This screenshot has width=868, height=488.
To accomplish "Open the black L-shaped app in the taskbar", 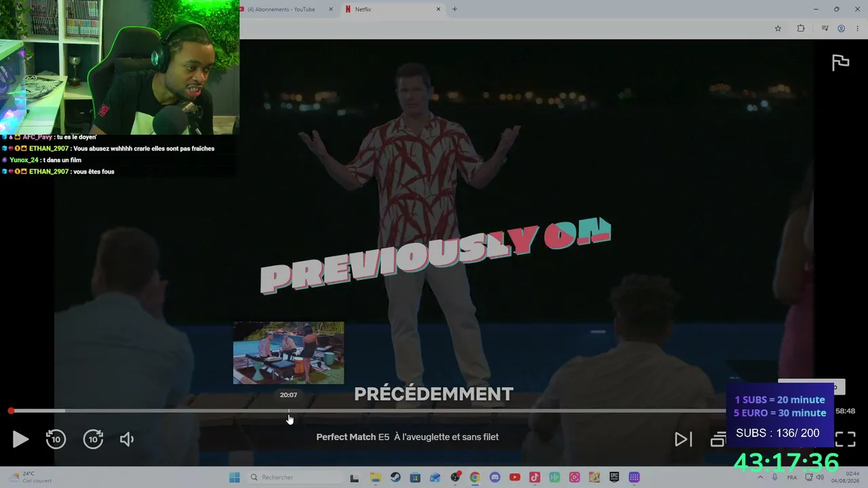I will 354,477.
